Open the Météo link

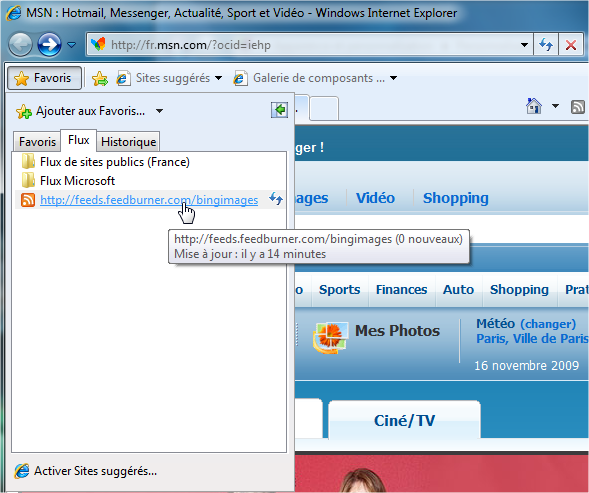[495, 324]
